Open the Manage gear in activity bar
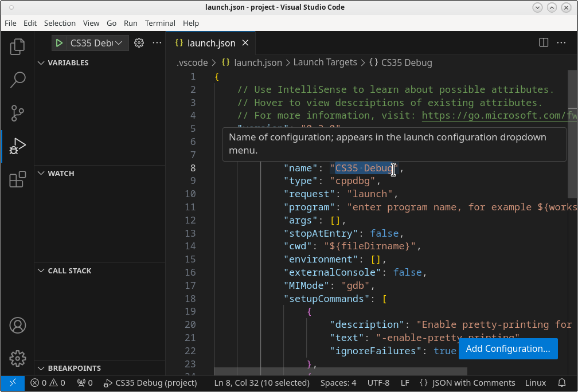This screenshot has width=578, height=392. (17, 358)
